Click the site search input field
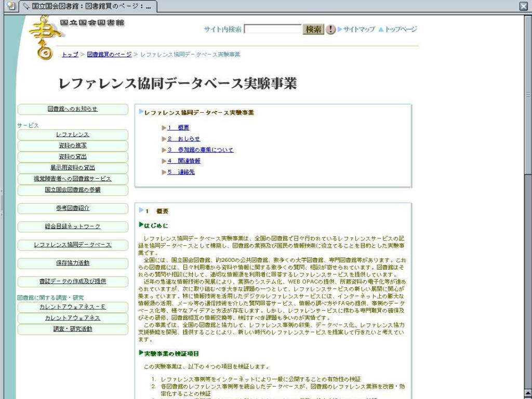The height and width of the screenshot is (399, 532). 273,30
